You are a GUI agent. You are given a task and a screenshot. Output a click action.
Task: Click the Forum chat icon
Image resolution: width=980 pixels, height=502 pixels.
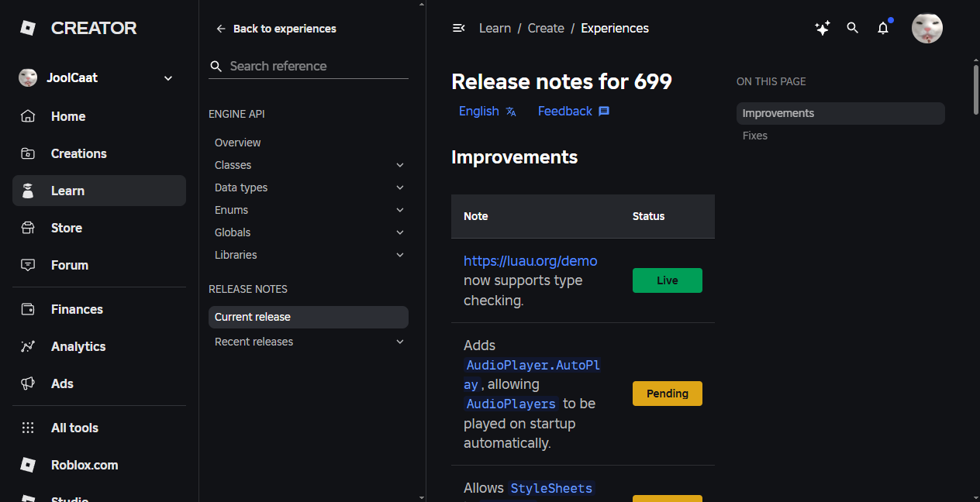[x=28, y=265]
